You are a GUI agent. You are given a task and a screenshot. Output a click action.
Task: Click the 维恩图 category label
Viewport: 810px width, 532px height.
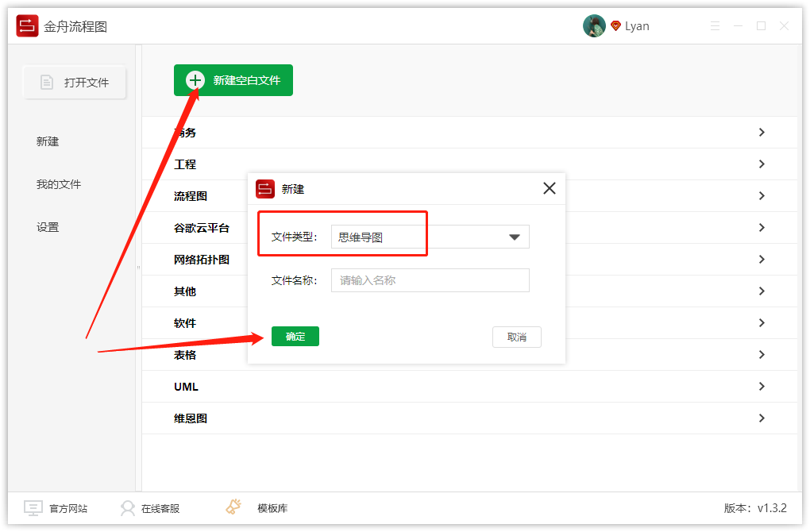click(191, 418)
